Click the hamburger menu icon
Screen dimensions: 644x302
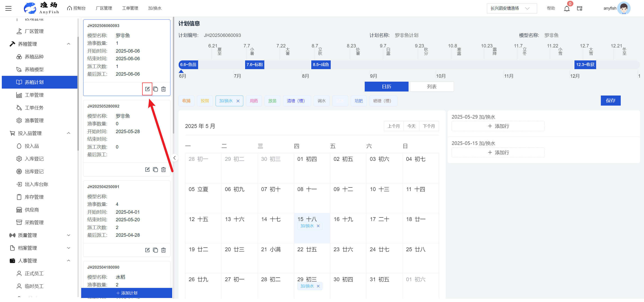(x=8, y=8)
